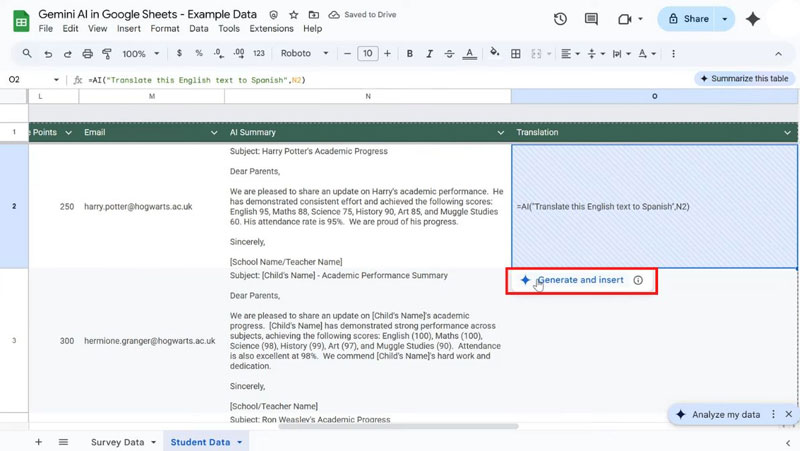Click Summarize this table button
Screen dimensions: 800x451
tap(744, 79)
